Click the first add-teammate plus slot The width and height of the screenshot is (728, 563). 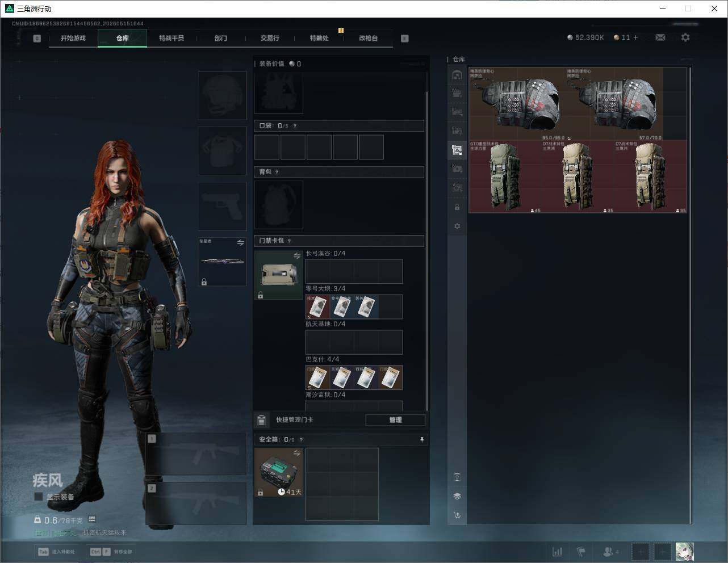pyautogui.click(x=640, y=552)
